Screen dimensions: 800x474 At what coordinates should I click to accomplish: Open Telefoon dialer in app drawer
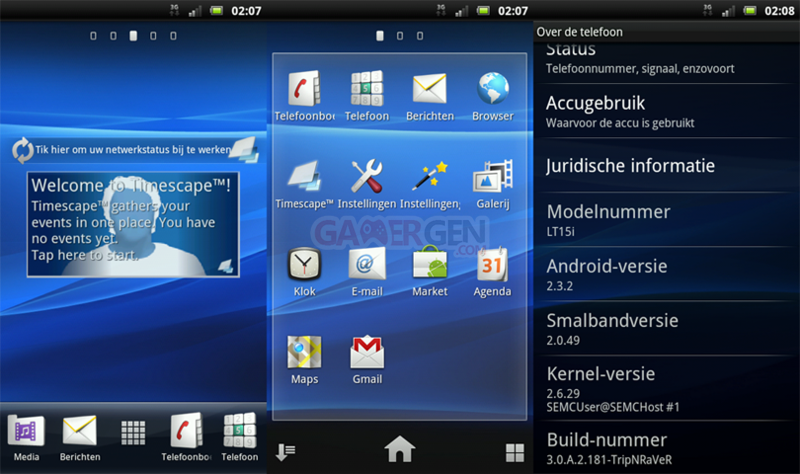pyautogui.click(x=367, y=96)
